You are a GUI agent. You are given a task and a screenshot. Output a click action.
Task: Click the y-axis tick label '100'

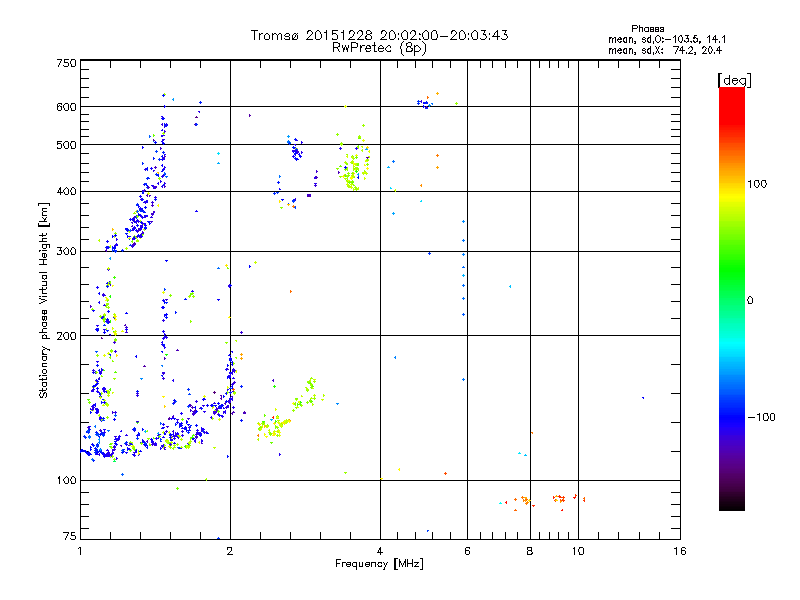pos(66,480)
